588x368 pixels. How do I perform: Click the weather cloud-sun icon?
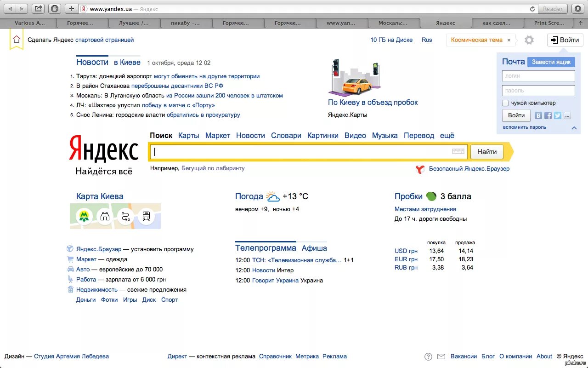click(x=273, y=196)
